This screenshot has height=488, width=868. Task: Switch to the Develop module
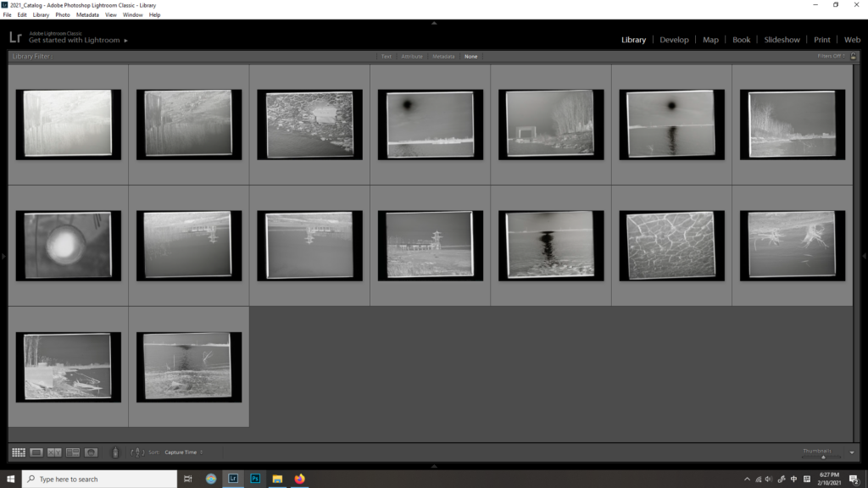point(674,40)
